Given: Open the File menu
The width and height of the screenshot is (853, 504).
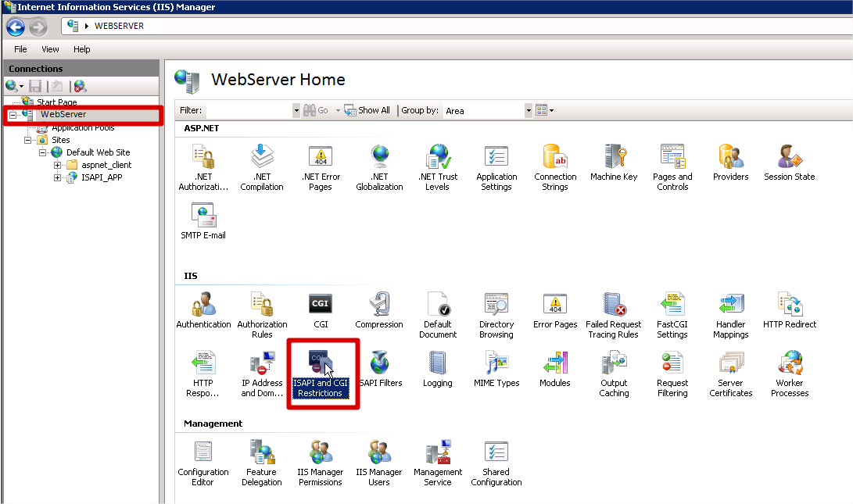Looking at the screenshot, I should 20,49.
